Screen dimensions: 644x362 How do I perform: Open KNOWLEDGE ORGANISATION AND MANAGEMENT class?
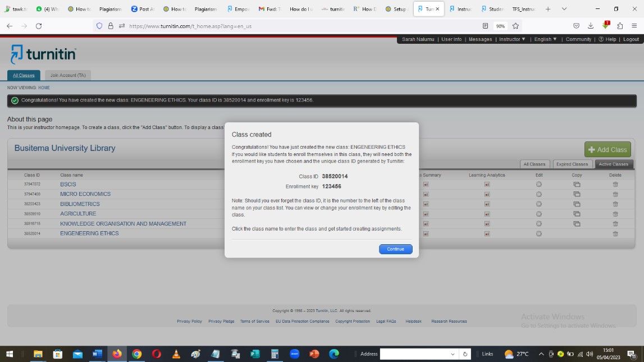pos(123,224)
